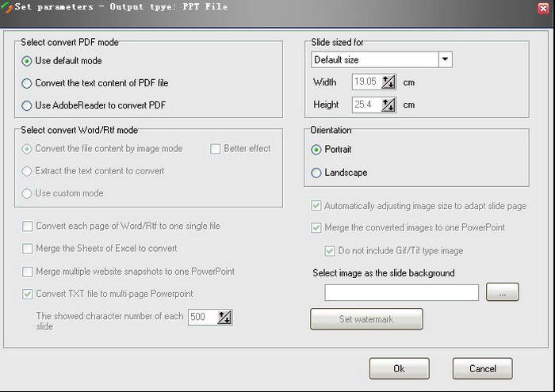Click the Cancel button
This screenshot has width=555, height=392.
pos(482,368)
